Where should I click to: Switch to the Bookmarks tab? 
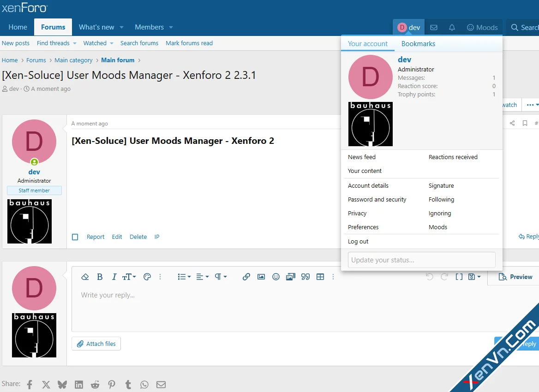click(419, 44)
